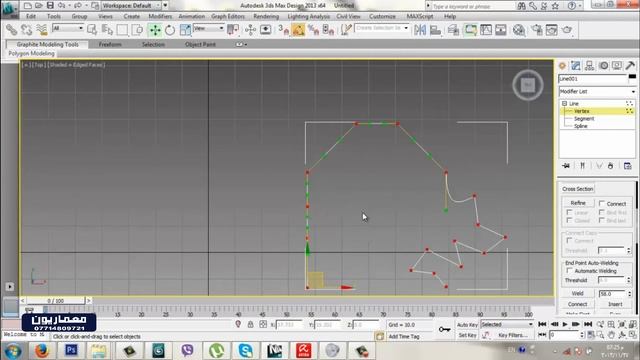
Task: Click the Set Keys key icon
Action: point(444,329)
